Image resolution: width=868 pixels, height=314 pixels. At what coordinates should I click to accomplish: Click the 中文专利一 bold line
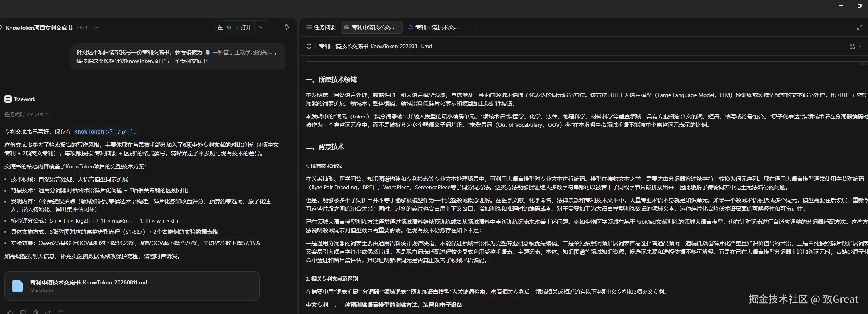(x=384, y=305)
